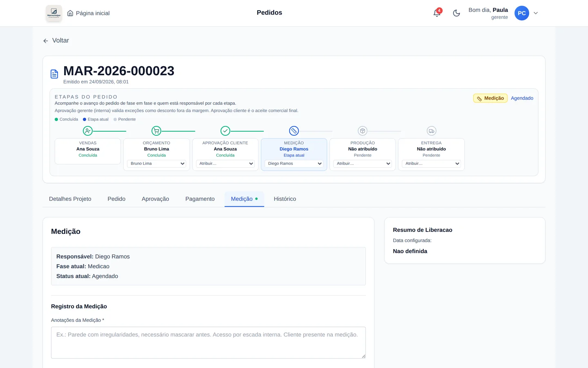Switch to the Pedido tab

coord(116,199)
